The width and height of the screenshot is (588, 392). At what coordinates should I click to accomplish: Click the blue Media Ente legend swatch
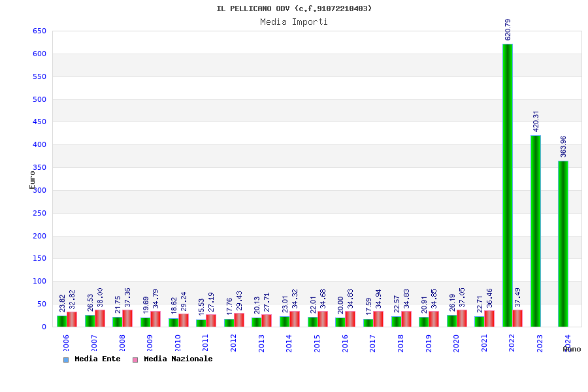66,360
